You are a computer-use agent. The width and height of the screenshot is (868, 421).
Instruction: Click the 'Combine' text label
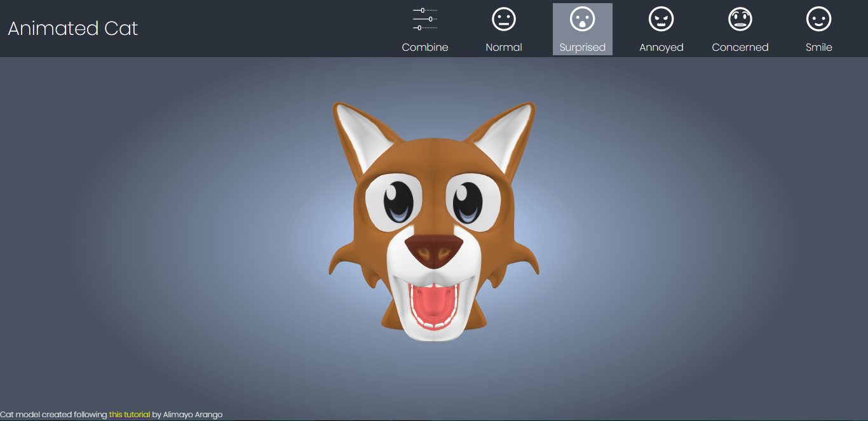pyautogui.click(x=425, y=48)
